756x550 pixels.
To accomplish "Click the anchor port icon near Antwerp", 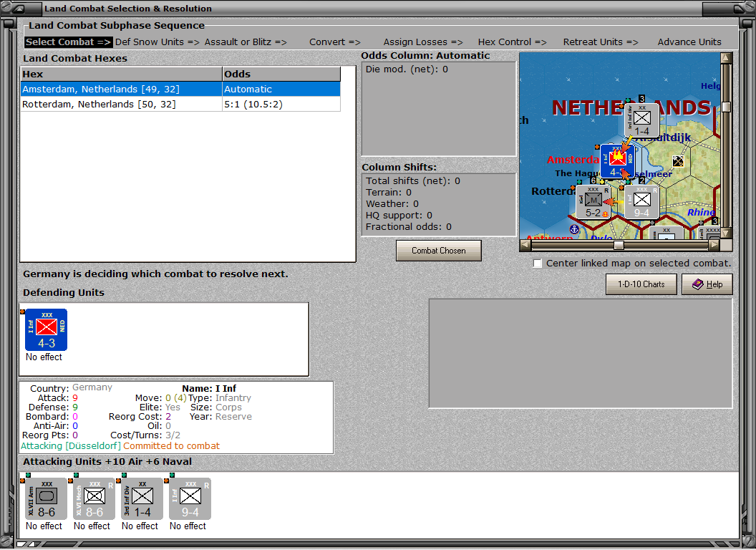I will pos(573,229).
